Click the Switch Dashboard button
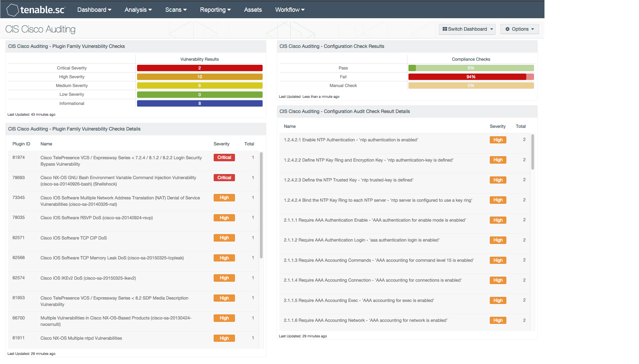639x364 pixels. (467, 29)
